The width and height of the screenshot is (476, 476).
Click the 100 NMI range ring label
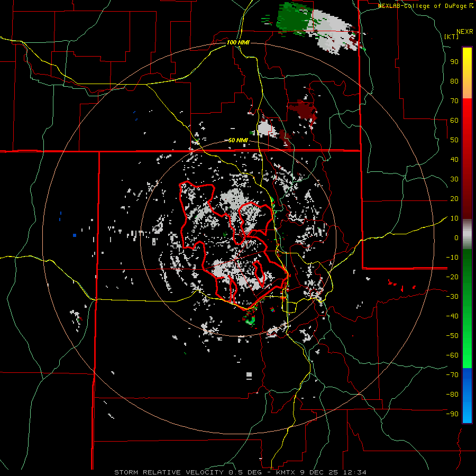pos(239,42)
